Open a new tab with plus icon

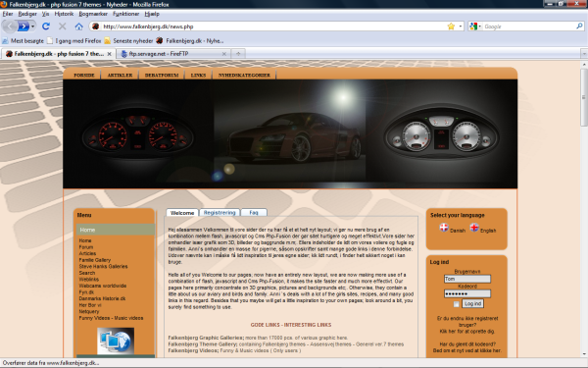[238, 54]
